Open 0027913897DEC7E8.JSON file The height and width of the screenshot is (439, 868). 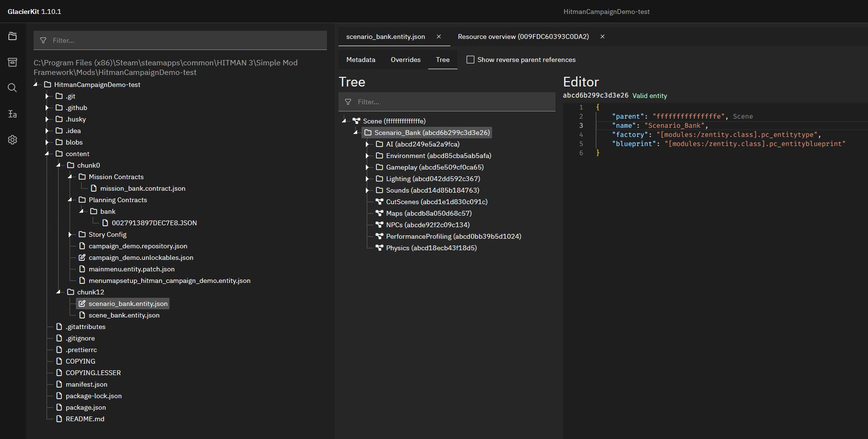[154, 223]
